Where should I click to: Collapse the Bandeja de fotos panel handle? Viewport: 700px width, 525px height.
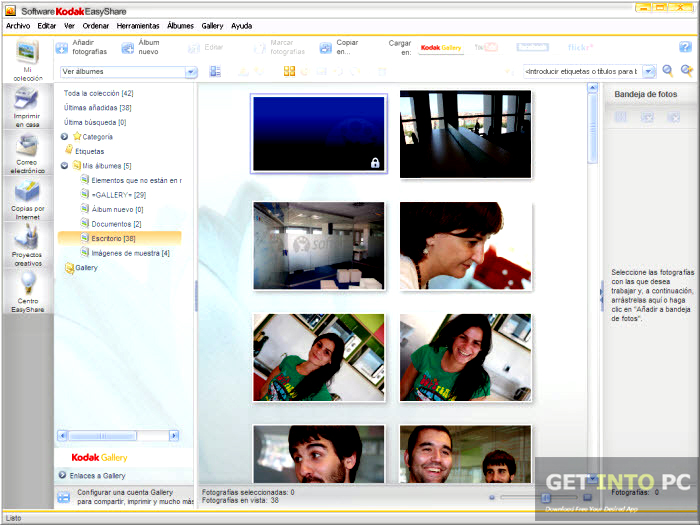pos(601,296)
